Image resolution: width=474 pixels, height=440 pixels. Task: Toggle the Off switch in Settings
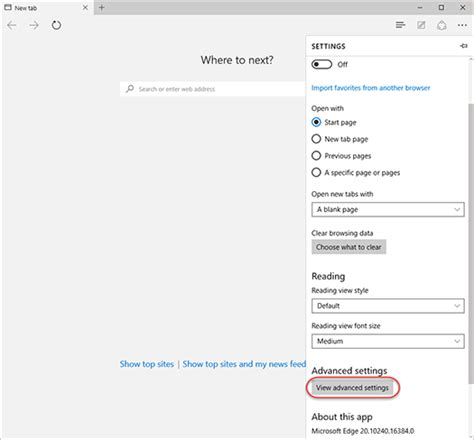(322, 64)
